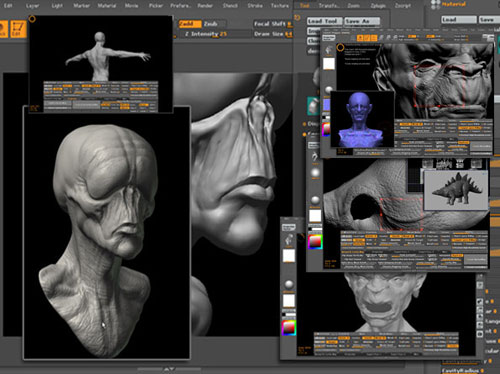Viewport: 500px width, 374px height.
Task: Adjust the Focal Shift slider
Action: pyautogui.click(x=273, y=24)
